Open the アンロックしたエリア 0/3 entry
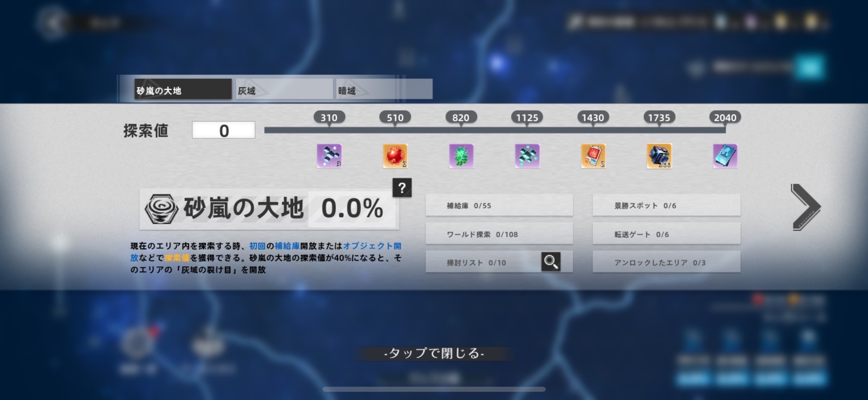 coord(666,262)
